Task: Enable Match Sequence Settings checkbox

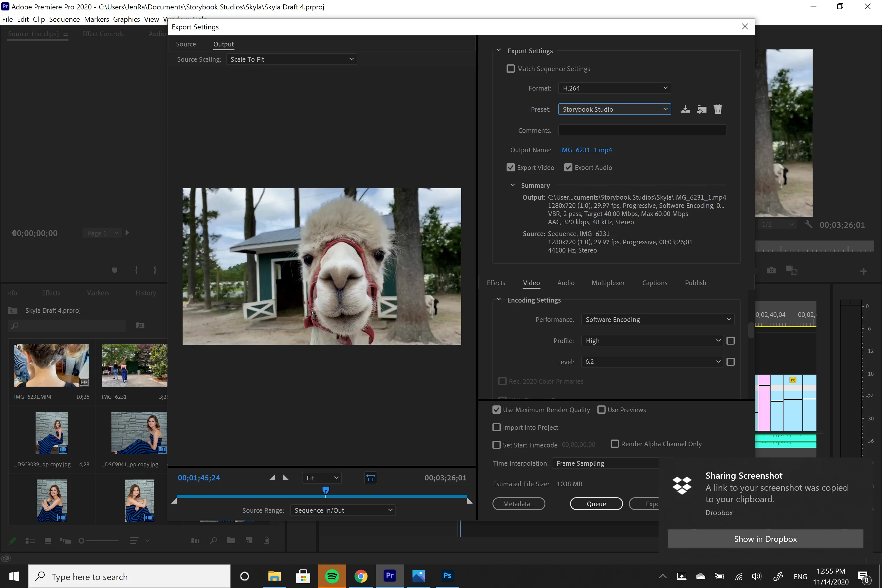Action: (510, 69)
